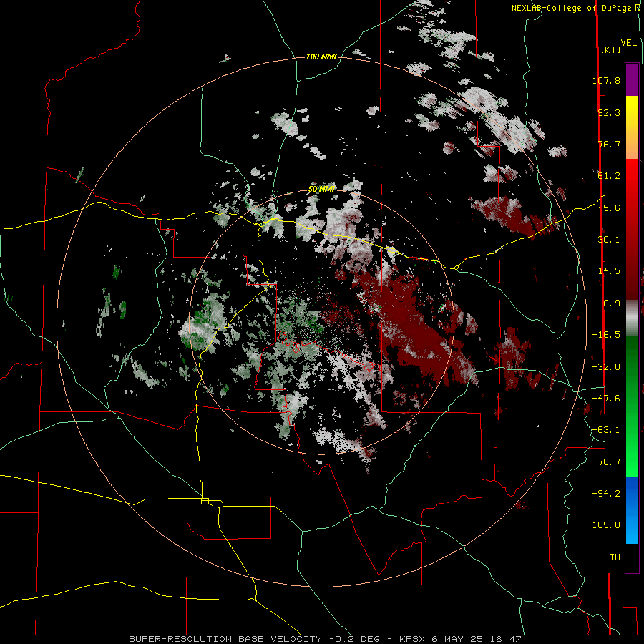The image size is (644, 644).
Task: Select the 107.8 velocity legend value
Action: [606, 80]
